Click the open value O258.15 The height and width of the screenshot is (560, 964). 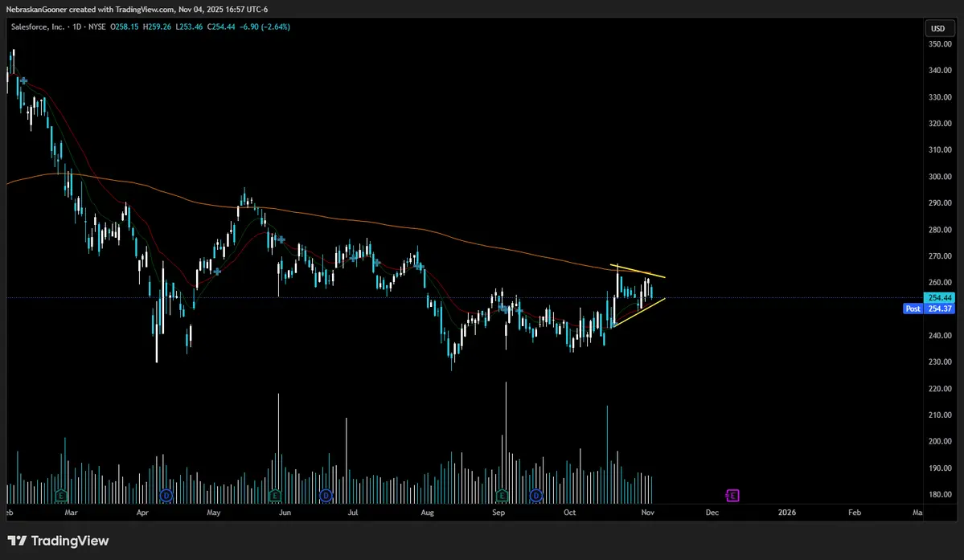pyautogui.click(x=124, y=27)
